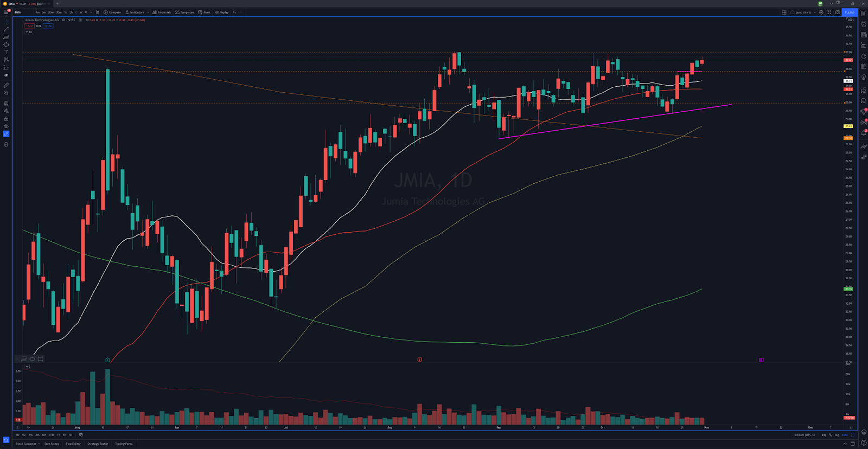Open the Strategy Tester tab
The height and width of the screenshot is (449, 868).
click(x=98, y=444)
